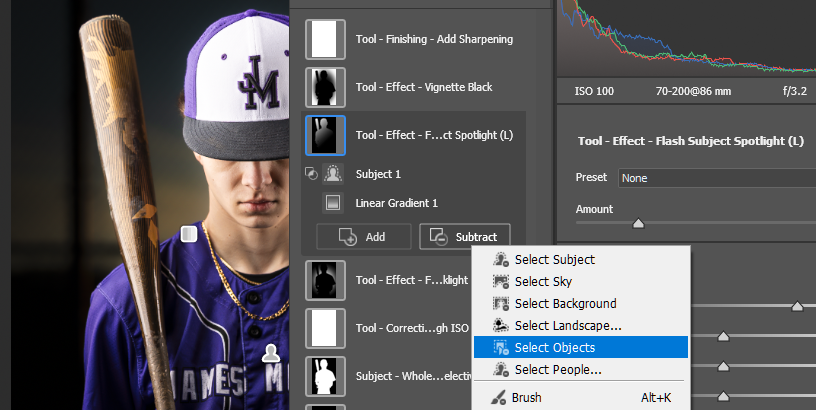Image resolution: width=816 pixels, height=410 pixels.
Task: Click the histogram graph
Action: [x=686, y=36]
